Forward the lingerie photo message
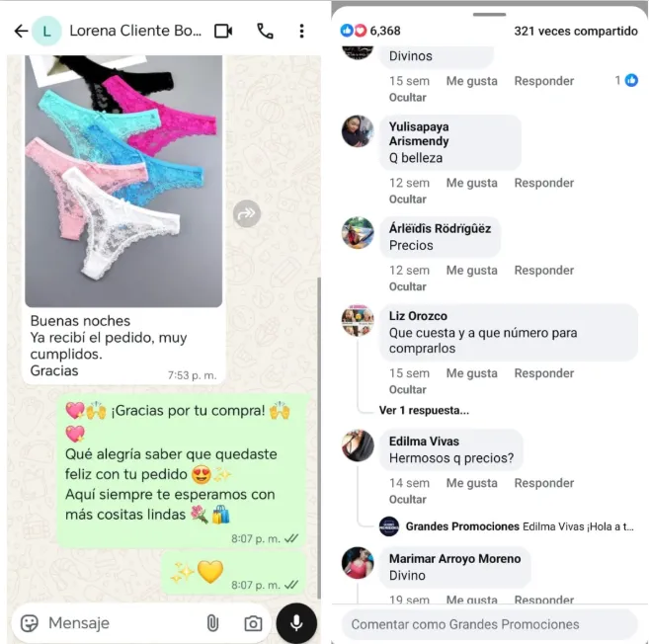 [x=247, y=213]
